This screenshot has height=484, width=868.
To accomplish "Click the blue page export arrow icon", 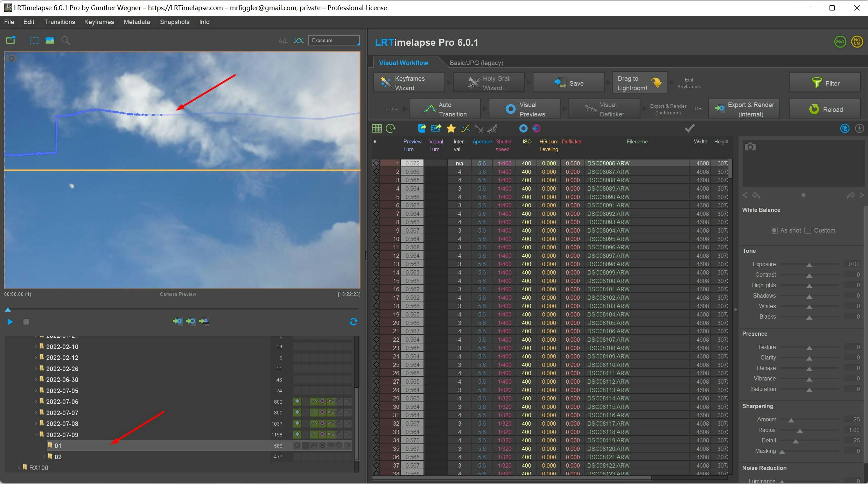I will pyautogui.click(x=422, y=128).
